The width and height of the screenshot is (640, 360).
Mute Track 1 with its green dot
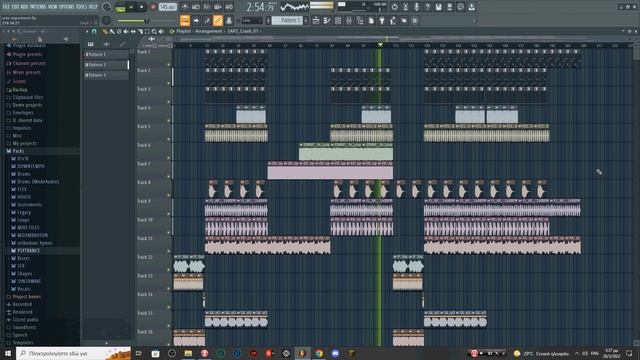point(169,64)
